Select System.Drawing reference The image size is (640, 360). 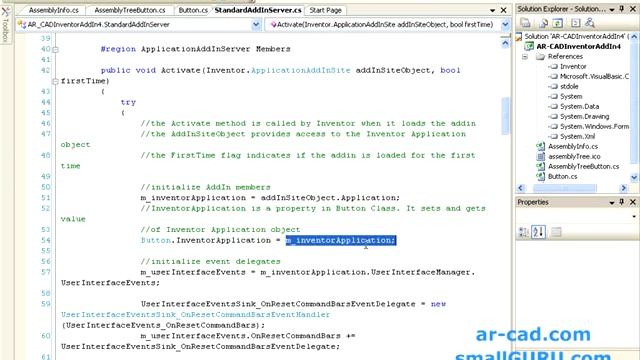584,116
